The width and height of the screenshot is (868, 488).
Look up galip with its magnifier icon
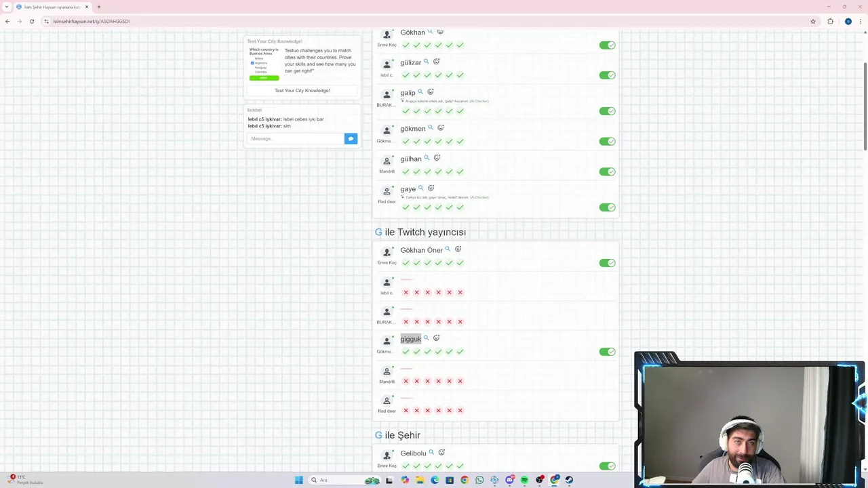(x=420, y=92)
